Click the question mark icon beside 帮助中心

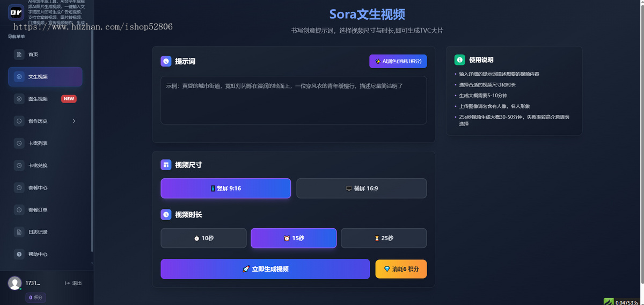19,254
